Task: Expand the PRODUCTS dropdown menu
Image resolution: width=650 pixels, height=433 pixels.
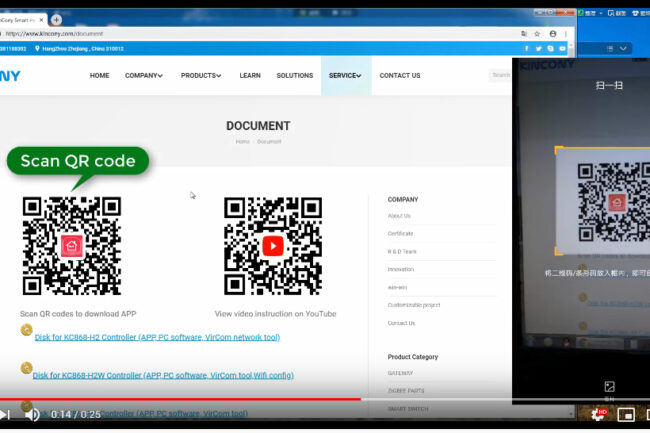Action: click(201, 75)
